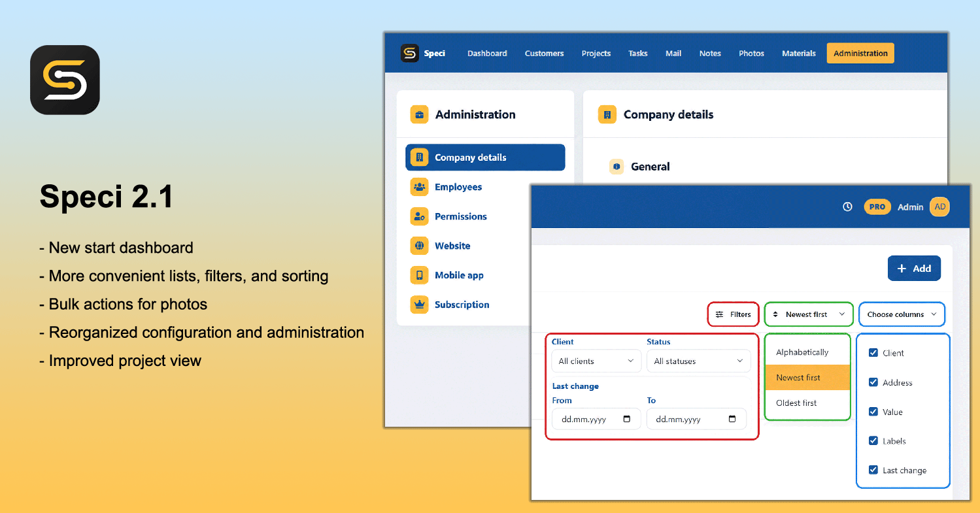Open Company details in sidebar

(x=485, y=157)
